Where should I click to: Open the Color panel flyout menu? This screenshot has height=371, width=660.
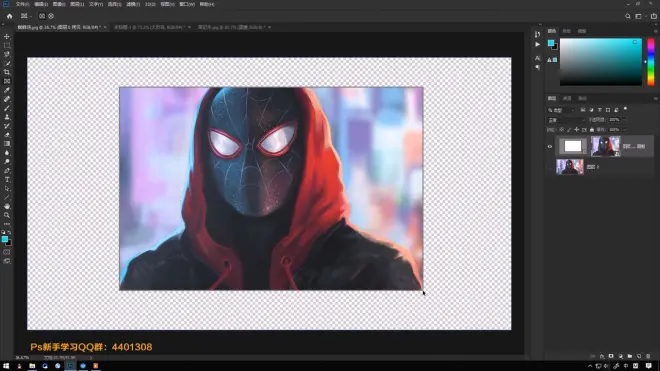pyautogui.click(x=655, y=31)
